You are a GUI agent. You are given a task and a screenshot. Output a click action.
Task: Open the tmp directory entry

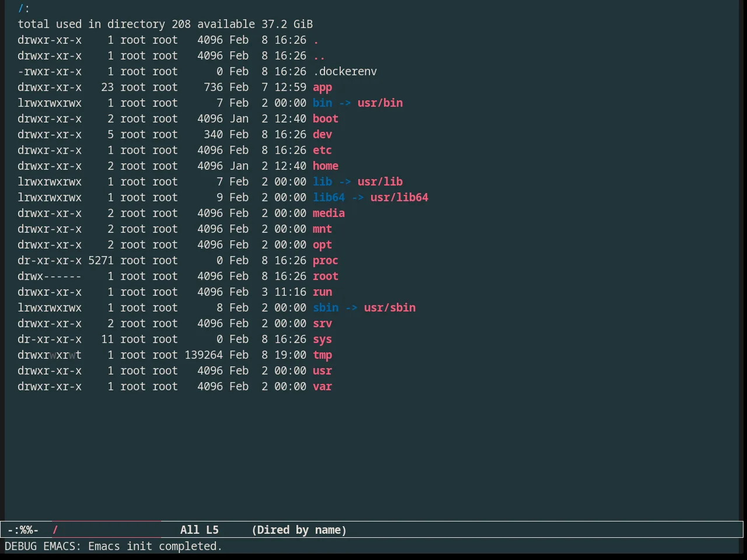[x=322, y=355]
